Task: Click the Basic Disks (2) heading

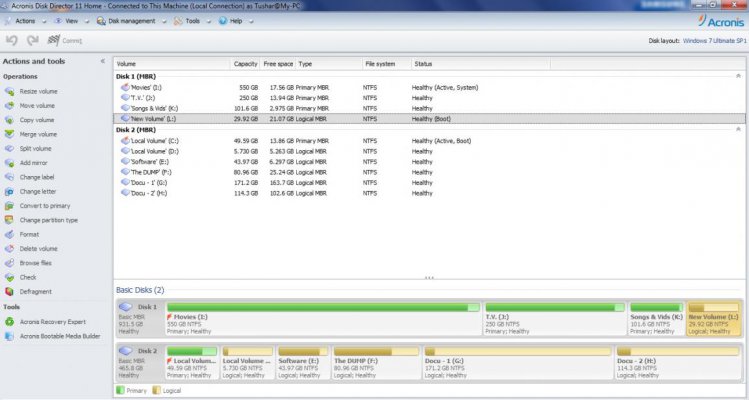Action: 140,290
